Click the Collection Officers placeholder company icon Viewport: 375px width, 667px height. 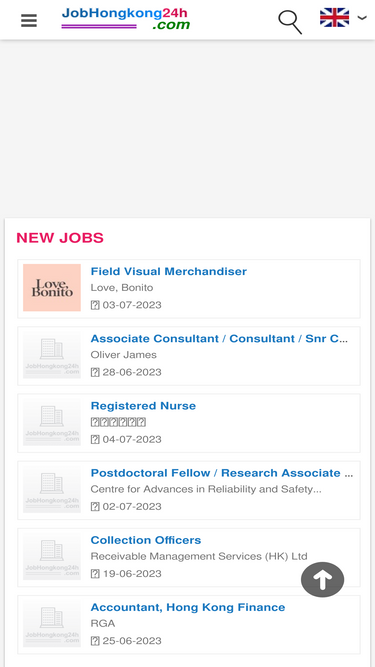[52, 556]
